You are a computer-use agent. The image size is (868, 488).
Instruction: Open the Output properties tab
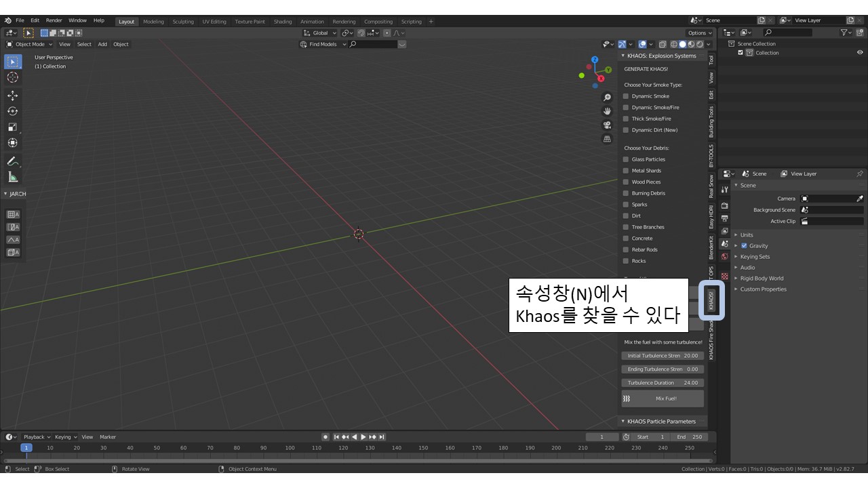click(724, 218)
